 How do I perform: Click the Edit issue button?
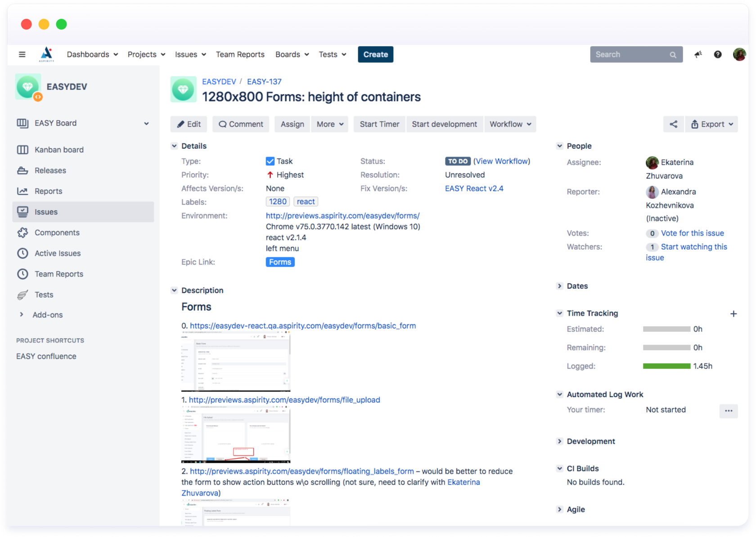click(x=189, y=124)
